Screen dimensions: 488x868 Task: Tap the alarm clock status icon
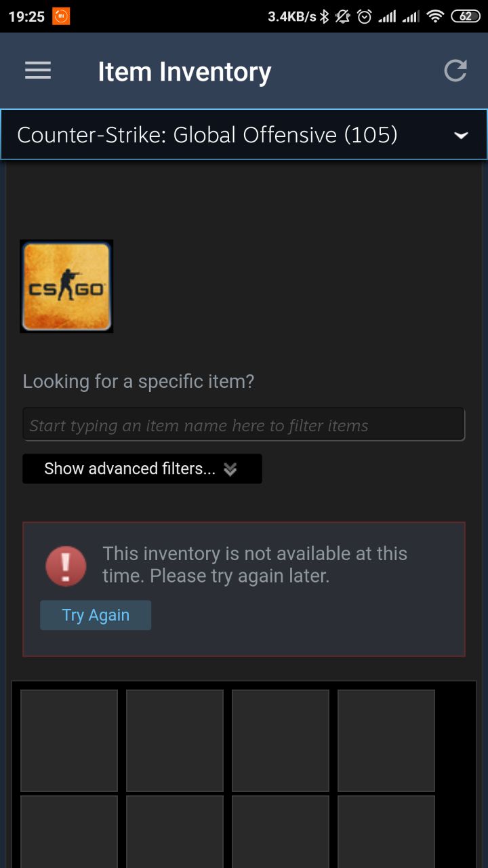point(365,16)
